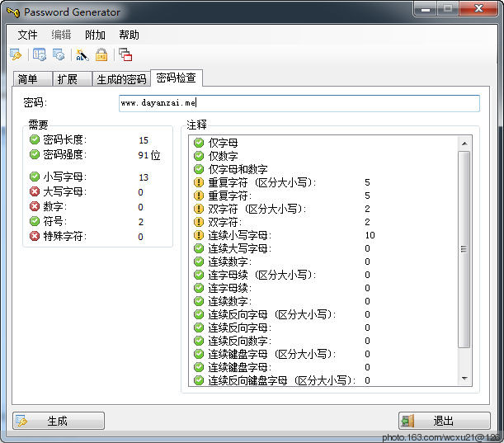Click the value 10 for 连续小写字母
The image size is (504, 443).
pyautogui.click(x=370, y=235)
